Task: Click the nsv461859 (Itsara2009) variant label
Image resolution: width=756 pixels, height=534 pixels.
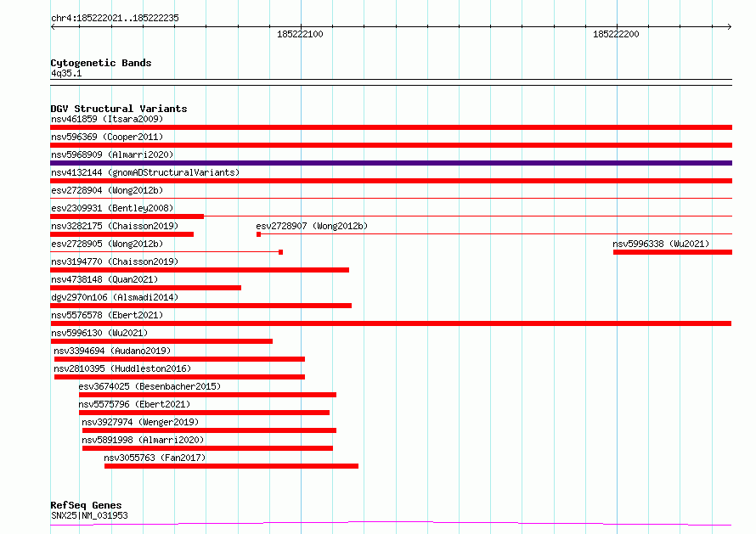Action: coord(107,119)
